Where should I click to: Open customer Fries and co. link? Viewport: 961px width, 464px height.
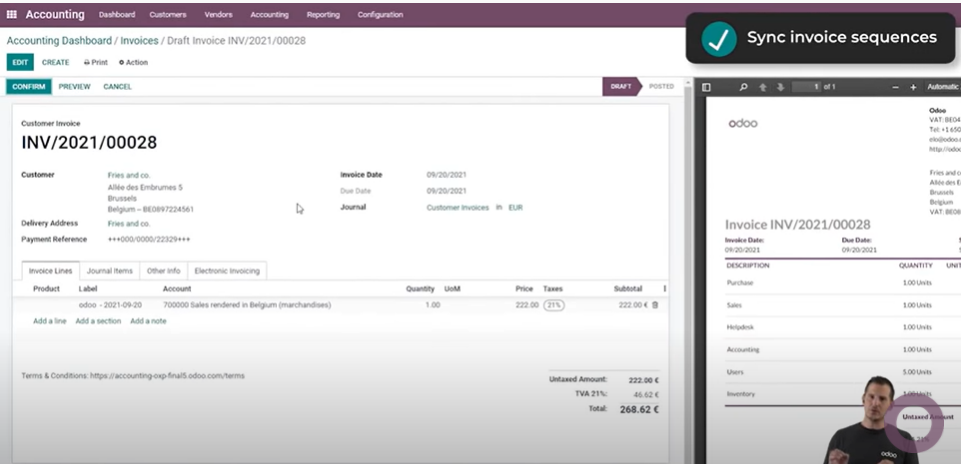pyautogui.click(x=129, y=175)
